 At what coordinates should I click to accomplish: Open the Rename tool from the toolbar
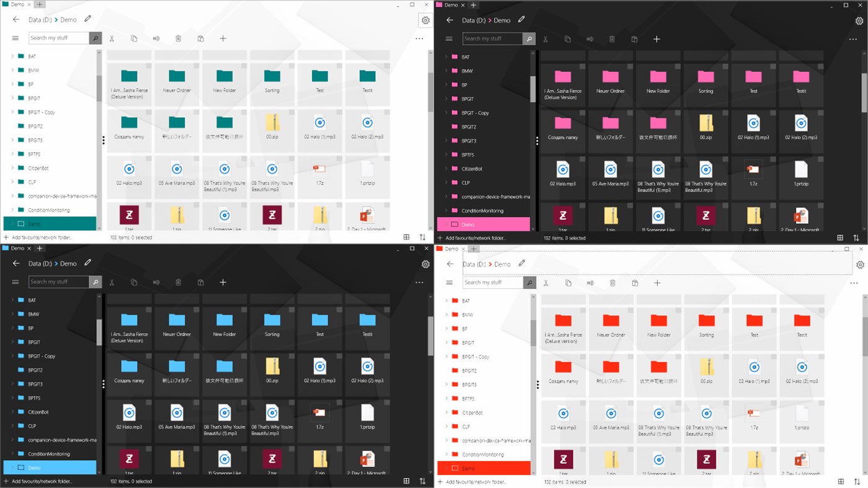point(156,38)
